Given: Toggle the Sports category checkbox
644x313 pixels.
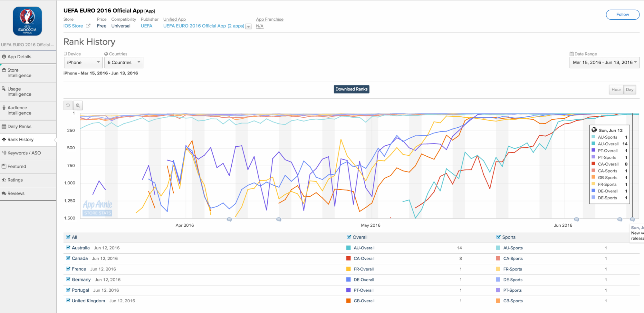Looking at the screenshot, I should click(498, 237).
